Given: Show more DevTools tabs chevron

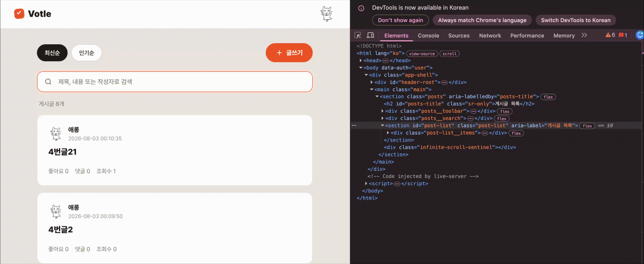Looking at the screenshot, I should tap(584, 35).
